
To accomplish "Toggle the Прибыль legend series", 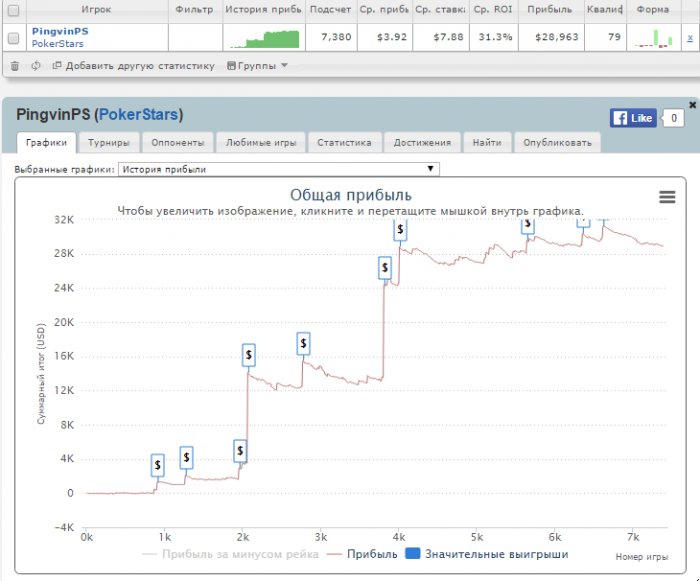I will click(362, 554).
